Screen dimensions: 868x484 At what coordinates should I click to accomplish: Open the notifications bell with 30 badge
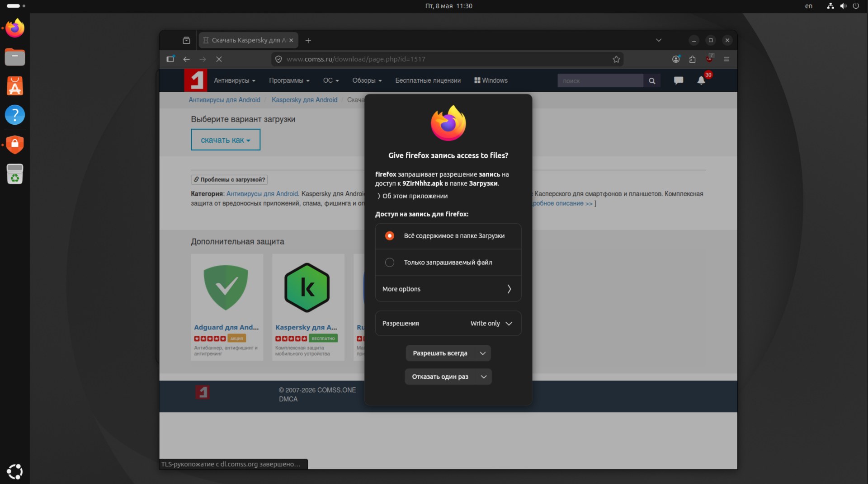coord(702,80)
